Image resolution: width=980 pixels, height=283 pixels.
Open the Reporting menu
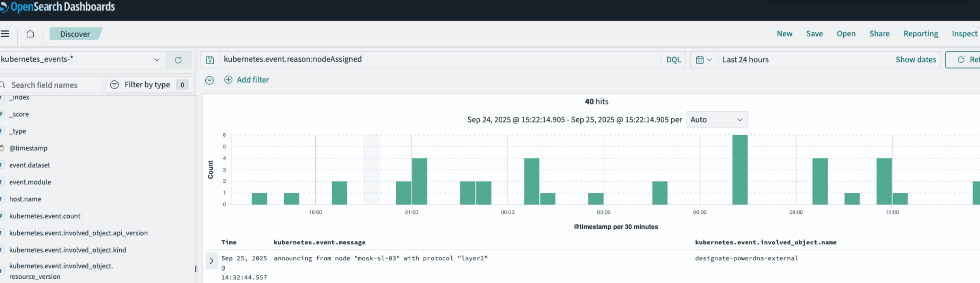(x=920, y=34)
